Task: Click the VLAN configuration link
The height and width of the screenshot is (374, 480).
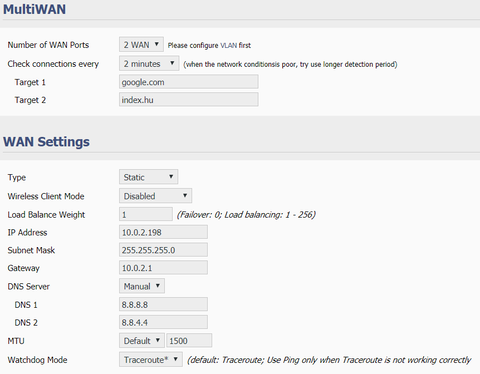Action: coord(228,45)
